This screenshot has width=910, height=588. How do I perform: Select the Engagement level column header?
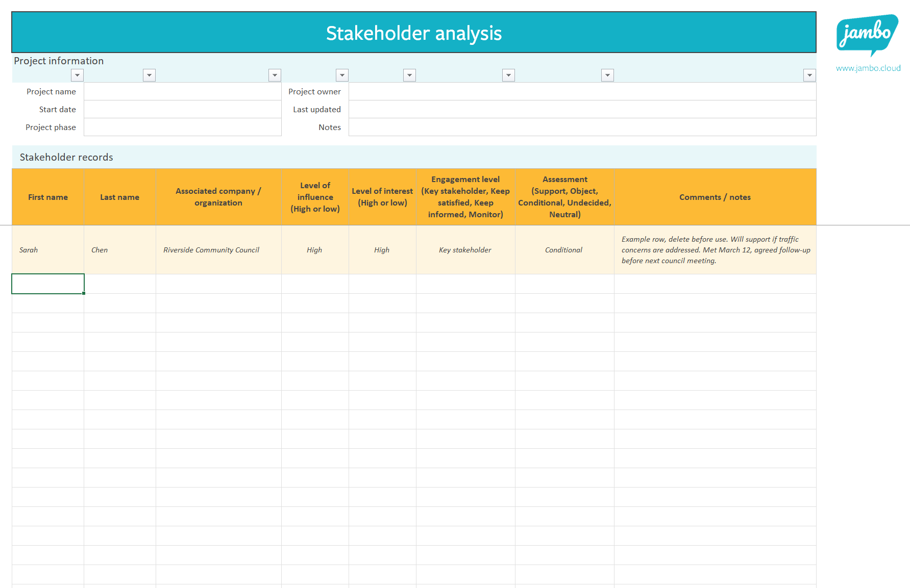click(465, 197)
